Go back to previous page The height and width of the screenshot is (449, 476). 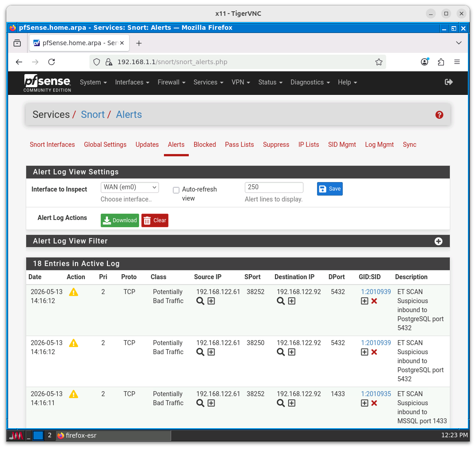(19, 62)
